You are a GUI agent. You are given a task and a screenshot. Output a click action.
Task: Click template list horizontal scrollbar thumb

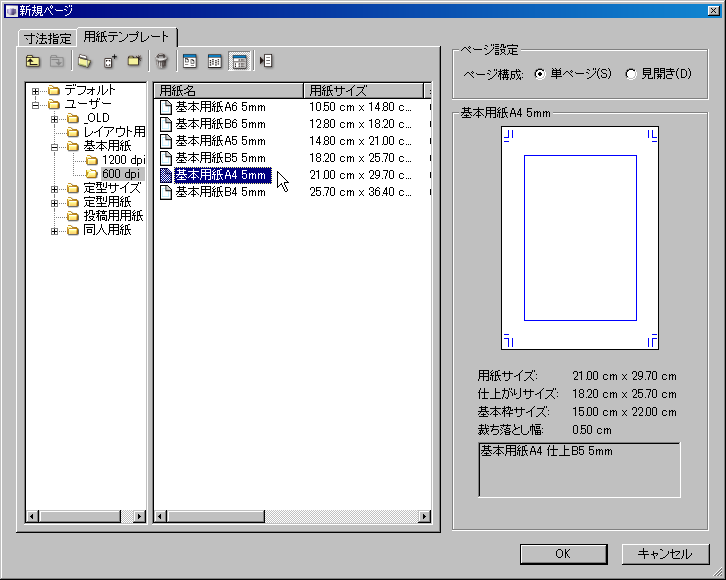(x=216, y=516)
